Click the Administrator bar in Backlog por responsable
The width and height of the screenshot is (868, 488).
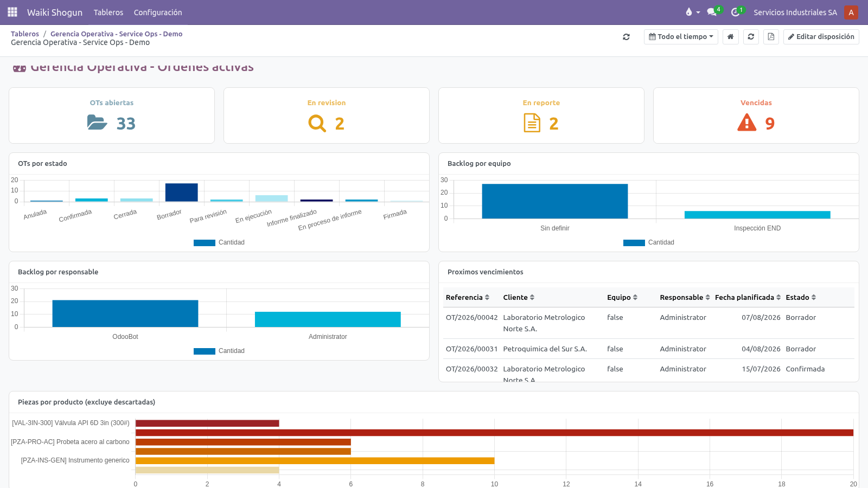(x=328, y=319)
